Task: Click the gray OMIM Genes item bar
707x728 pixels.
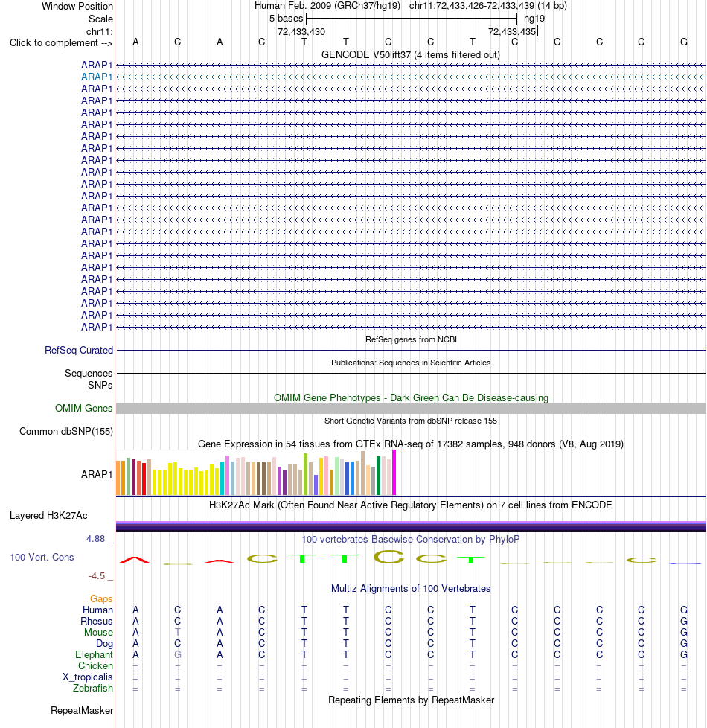Action: click(x=411, y=408)
